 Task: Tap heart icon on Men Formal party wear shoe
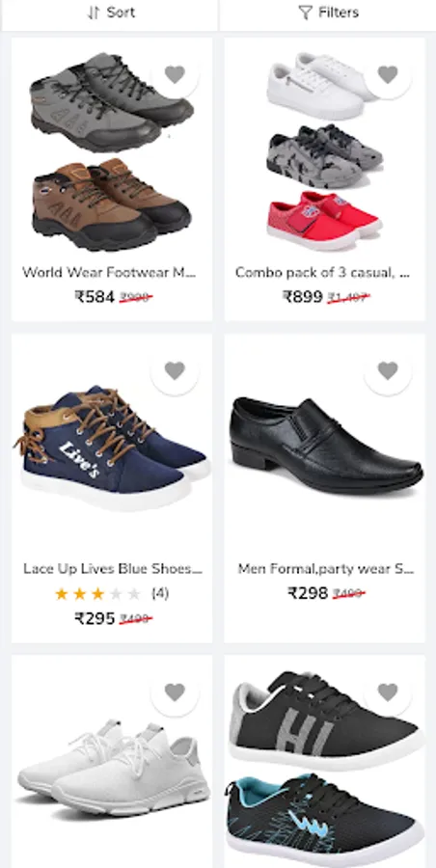[x=388, y=370]
